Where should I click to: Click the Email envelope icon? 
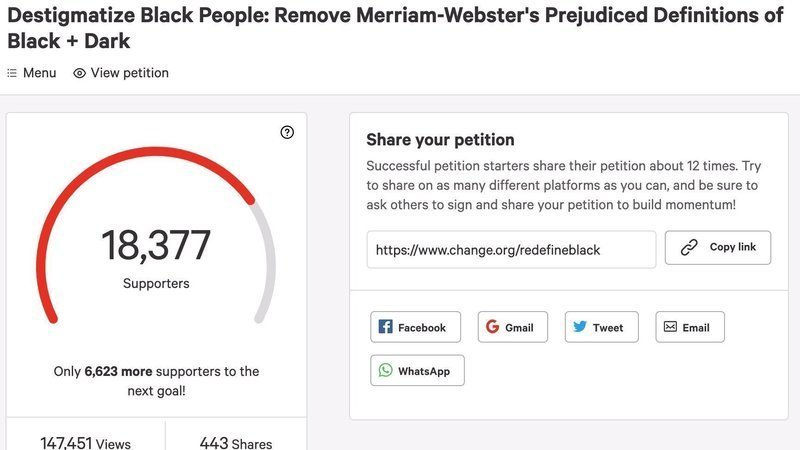670,327
